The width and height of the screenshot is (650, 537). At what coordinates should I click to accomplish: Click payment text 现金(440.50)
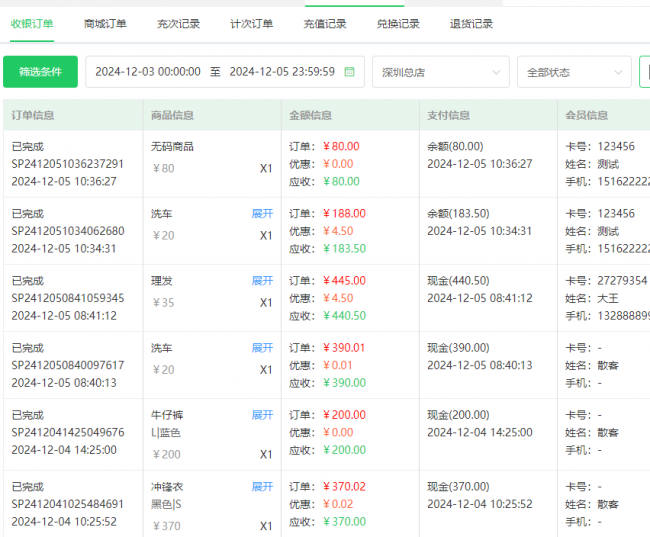(458, 281)
